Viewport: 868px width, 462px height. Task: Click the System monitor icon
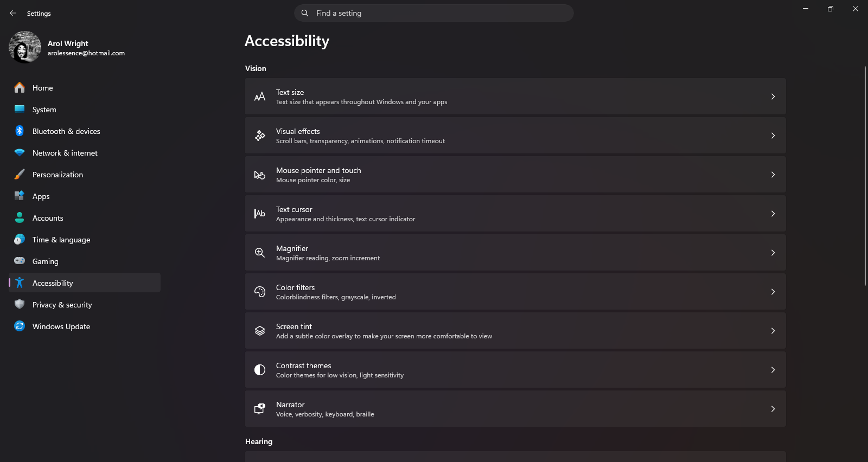click(20, 109)
